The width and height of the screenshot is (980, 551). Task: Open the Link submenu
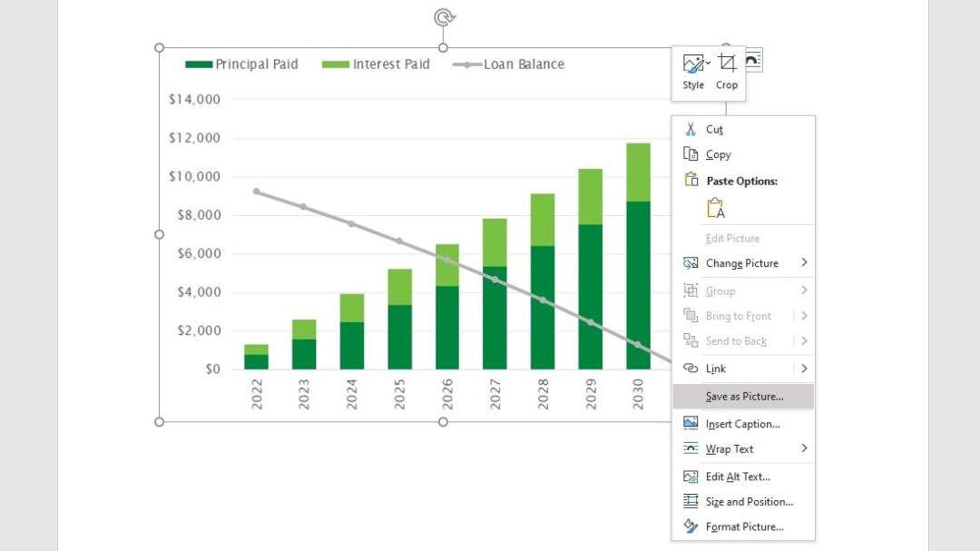802,368
